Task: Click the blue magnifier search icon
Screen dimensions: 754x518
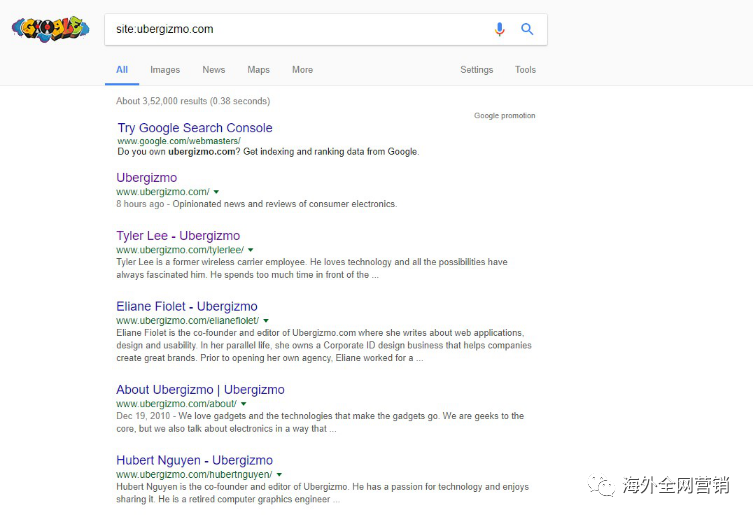Action: [527, 29]
